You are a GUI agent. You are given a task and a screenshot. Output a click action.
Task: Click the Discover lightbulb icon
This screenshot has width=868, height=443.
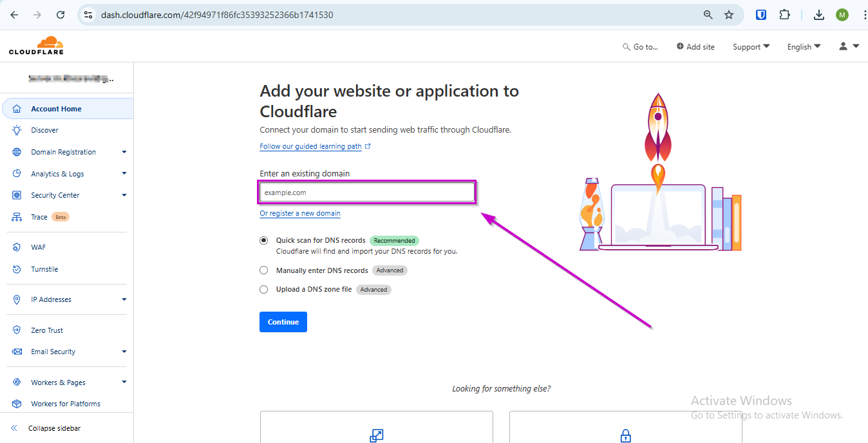pyautogui.click(x=17, y=130)
